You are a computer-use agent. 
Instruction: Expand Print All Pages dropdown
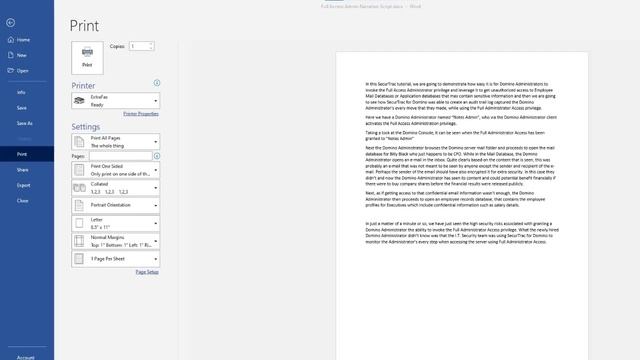[x=116, y=142]
